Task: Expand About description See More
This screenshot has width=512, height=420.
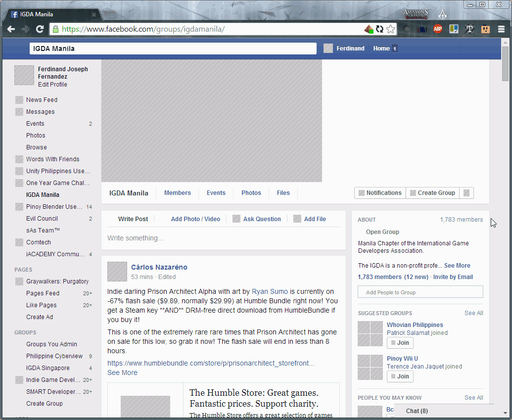Action: click(457, 266)
